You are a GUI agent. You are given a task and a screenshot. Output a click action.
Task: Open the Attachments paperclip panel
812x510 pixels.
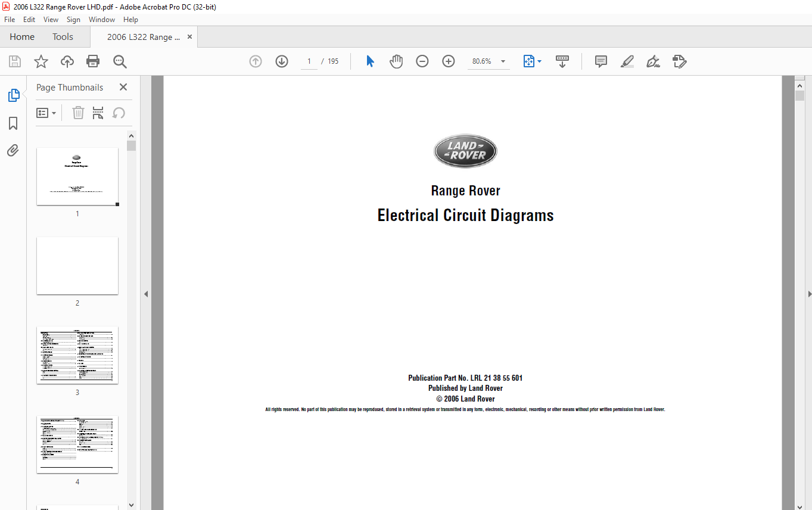[x=13, y=150]
